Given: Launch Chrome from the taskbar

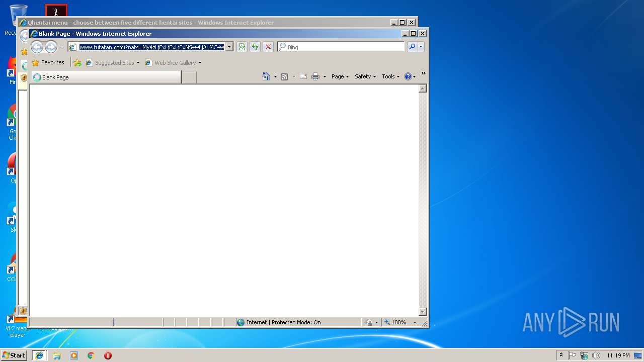Looking at the screenshot, I should click(x=91, y=355).
